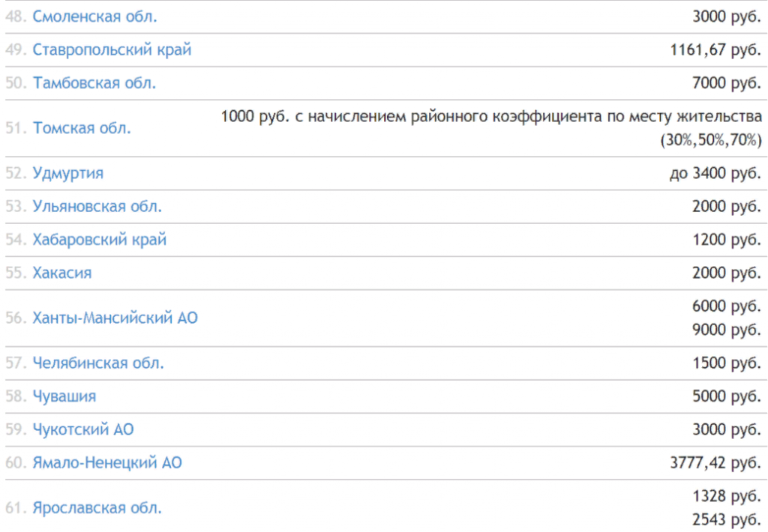This screenshot has height=532, width=768.
Task: Open the Смоленская обл. link
Action: tap(95, 16)
